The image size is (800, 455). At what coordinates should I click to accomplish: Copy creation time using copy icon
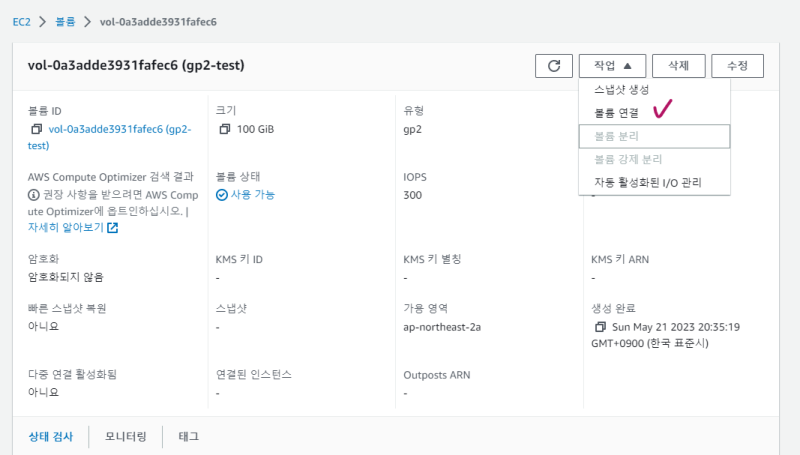pos(599,327)
